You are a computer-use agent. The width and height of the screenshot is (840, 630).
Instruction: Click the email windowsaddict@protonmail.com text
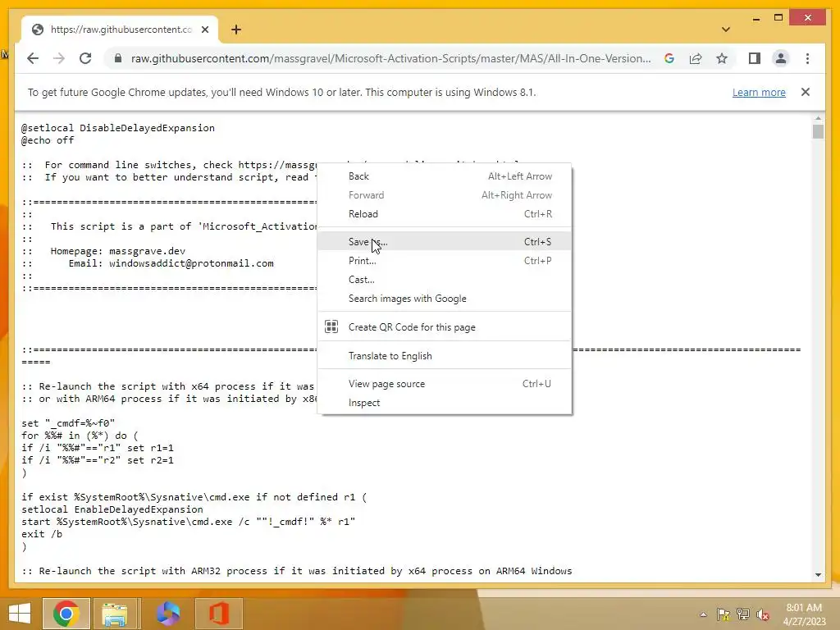click(x=191, y=263)
